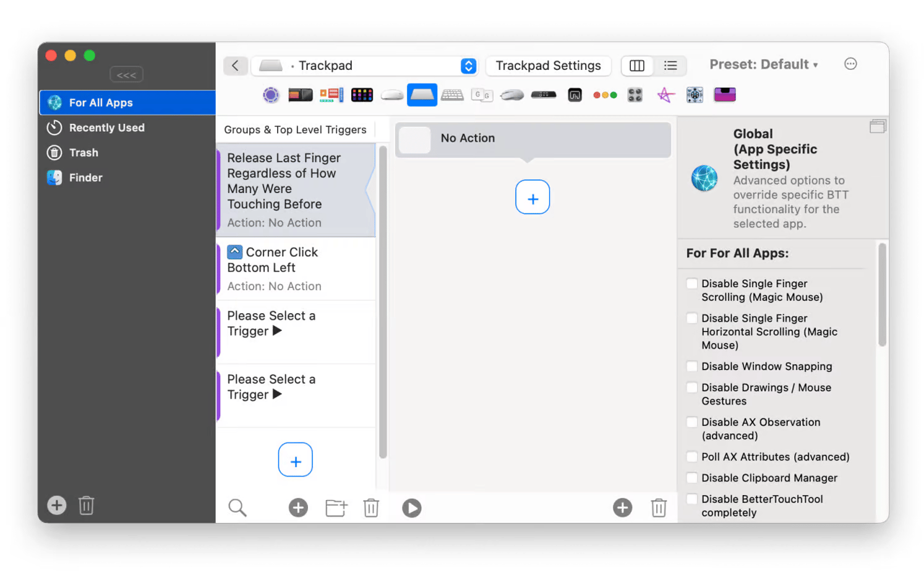Open the Preset: Default dropdown
Viewport: 924px width, 578px height.
point(763,64)
